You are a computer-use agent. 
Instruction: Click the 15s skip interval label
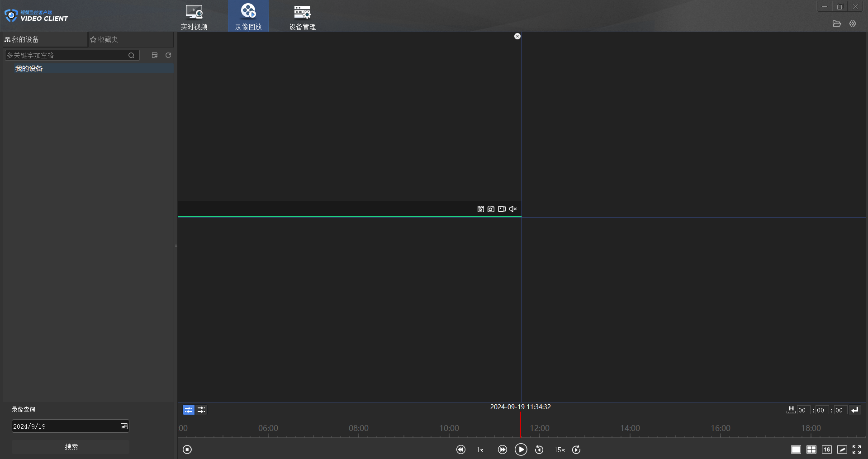coord(560,450)
